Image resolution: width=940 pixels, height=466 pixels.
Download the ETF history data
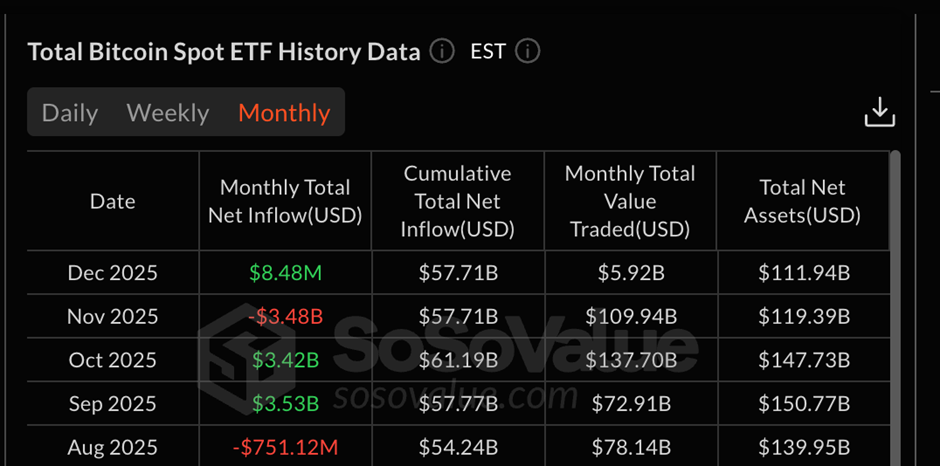(879, 113)
